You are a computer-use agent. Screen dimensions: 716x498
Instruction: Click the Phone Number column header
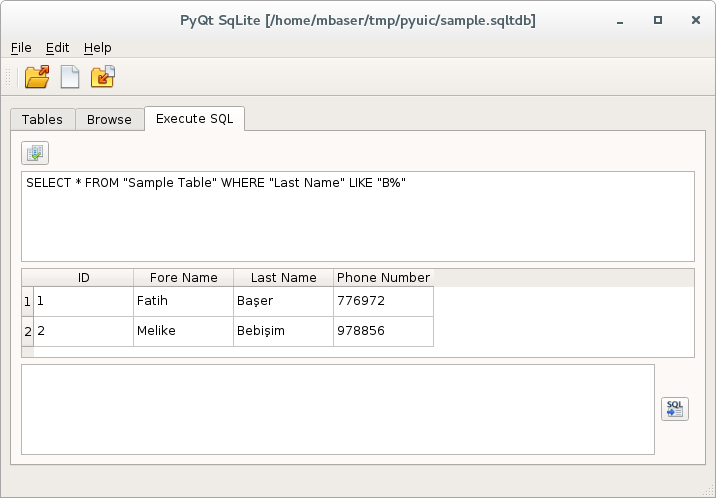pos(384,278)
